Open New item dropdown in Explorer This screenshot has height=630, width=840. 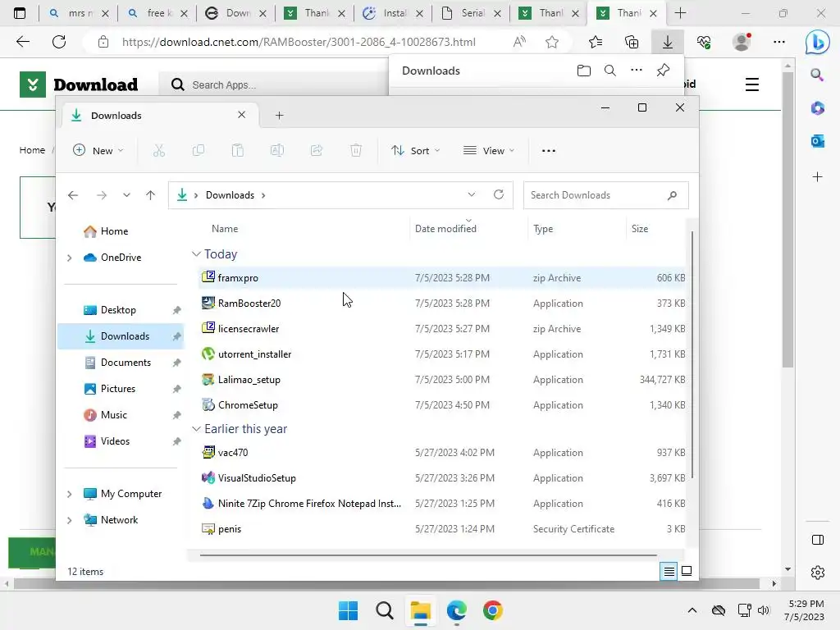(x=98, y=151)
